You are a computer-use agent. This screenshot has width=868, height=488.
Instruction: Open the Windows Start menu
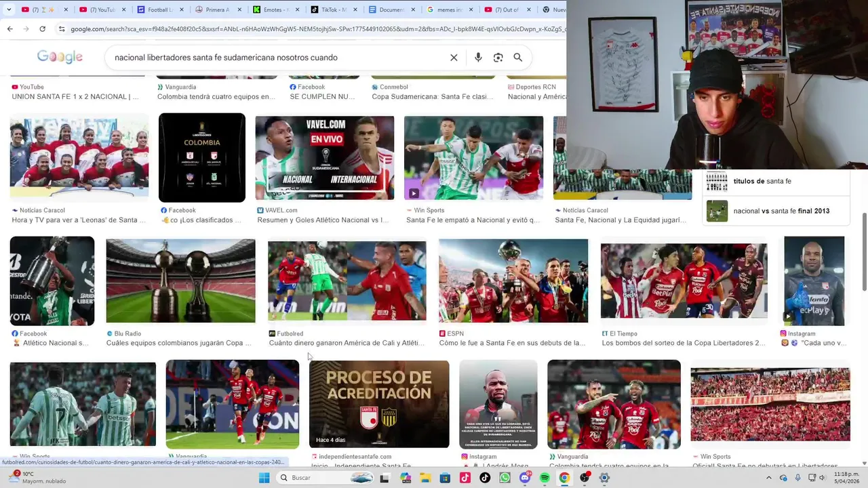264,478
